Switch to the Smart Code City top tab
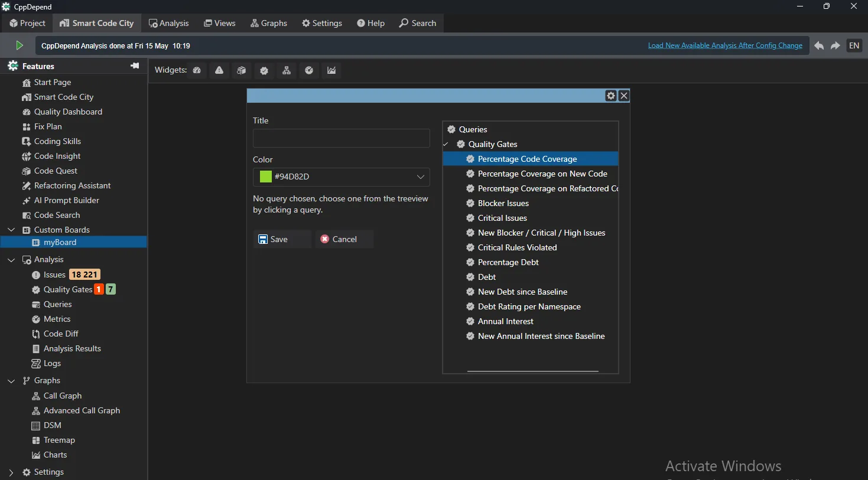 (x=97, y=23)
